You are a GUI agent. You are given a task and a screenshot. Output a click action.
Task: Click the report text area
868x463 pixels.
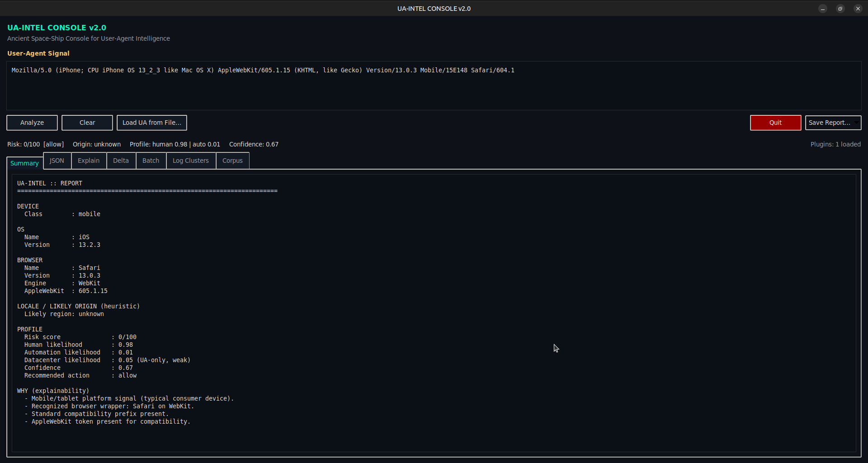coord(434,312)
